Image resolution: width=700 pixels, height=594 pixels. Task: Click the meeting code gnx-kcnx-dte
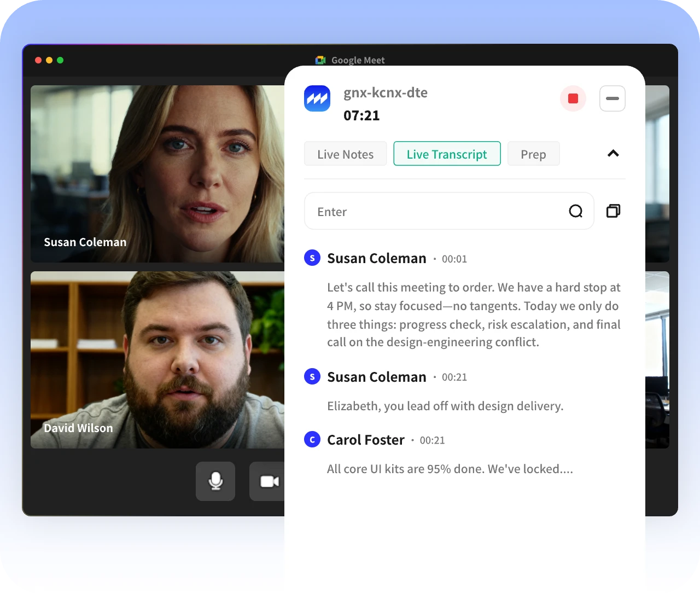click(x=385, y=92)
